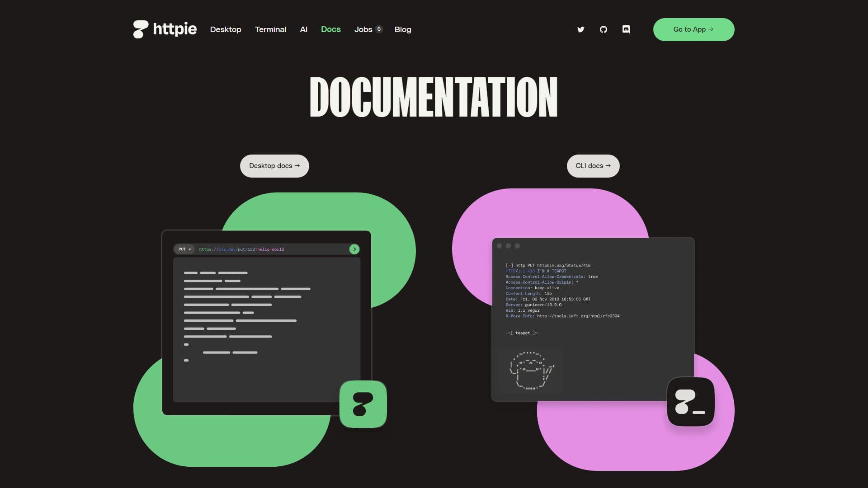This screenshot has width=868, height=488.
Task: Click the Jobs count badge
Action: (379, 29)
